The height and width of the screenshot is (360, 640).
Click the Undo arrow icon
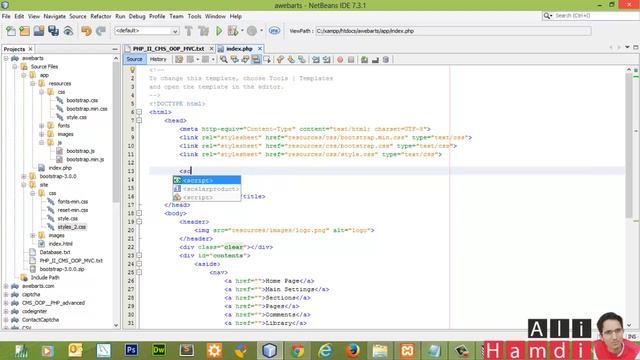coord(86,31)
